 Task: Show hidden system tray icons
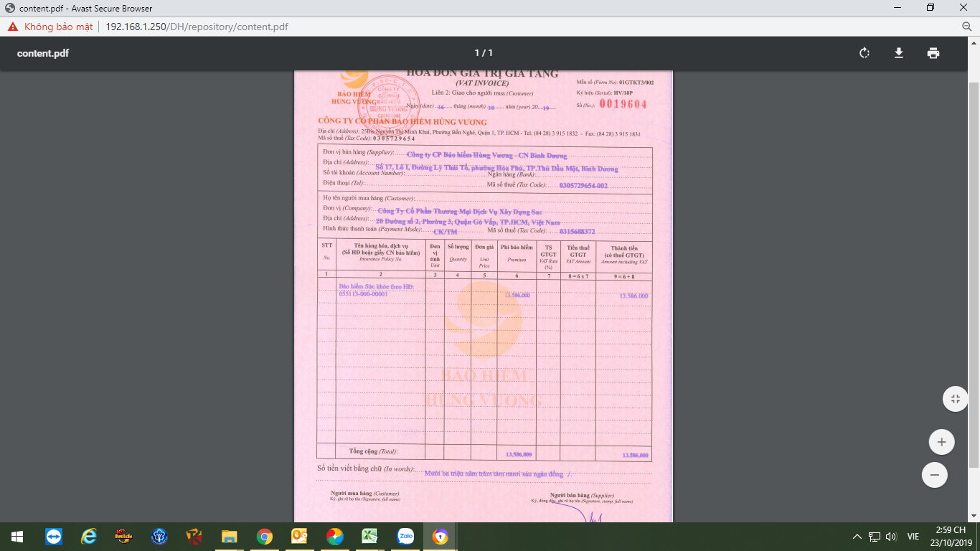tap(857, 537)
